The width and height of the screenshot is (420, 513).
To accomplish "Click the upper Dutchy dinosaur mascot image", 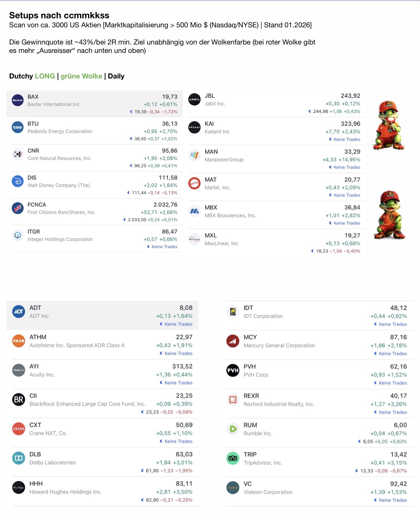I will point(389,125).
